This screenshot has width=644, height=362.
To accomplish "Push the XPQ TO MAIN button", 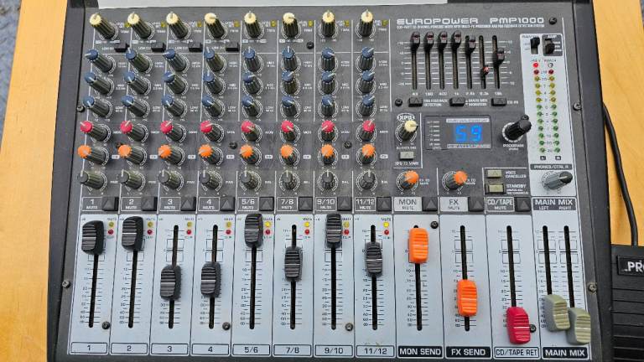I will coord(406,156).
